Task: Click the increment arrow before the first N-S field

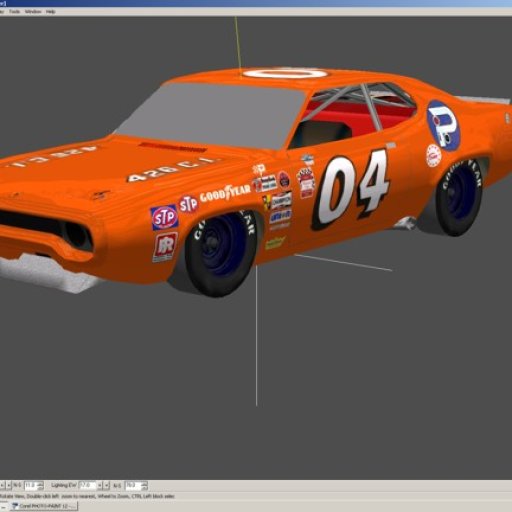Action: [x=9, y=485]
